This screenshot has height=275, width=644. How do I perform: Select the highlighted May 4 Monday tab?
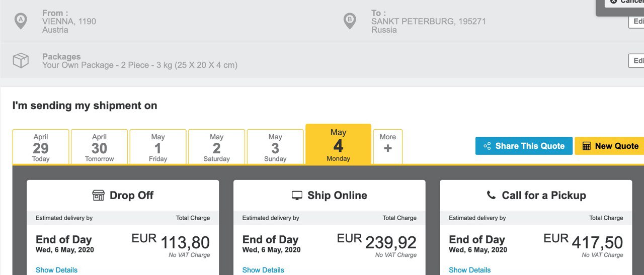(x=338, y=144)
